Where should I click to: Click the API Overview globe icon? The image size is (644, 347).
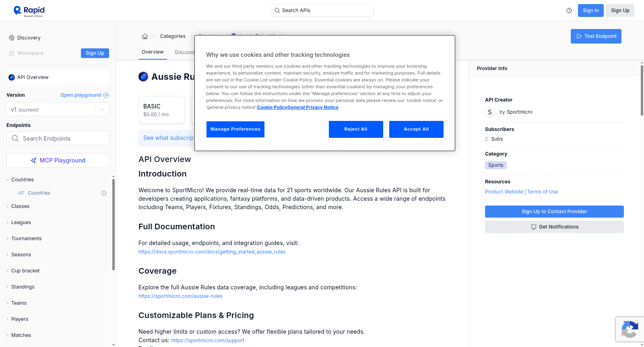[x=12, y=77]
